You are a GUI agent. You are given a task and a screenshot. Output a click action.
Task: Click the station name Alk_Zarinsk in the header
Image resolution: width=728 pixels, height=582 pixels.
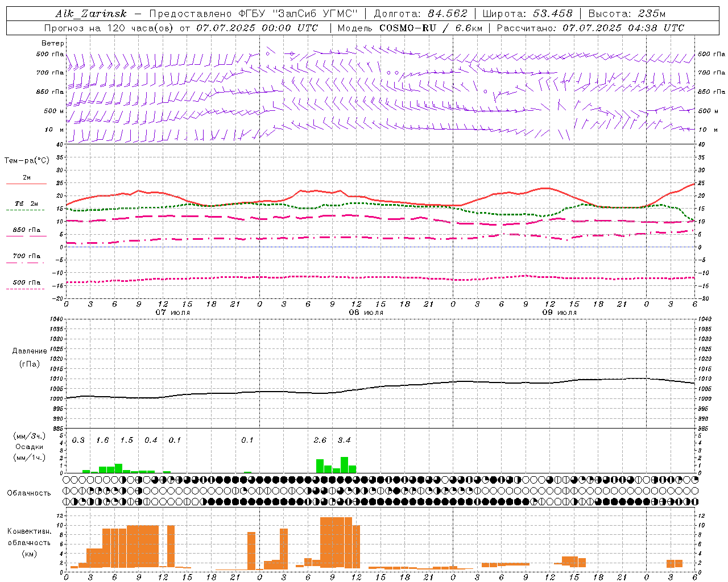pyautogui.click(x=91, y=14)
